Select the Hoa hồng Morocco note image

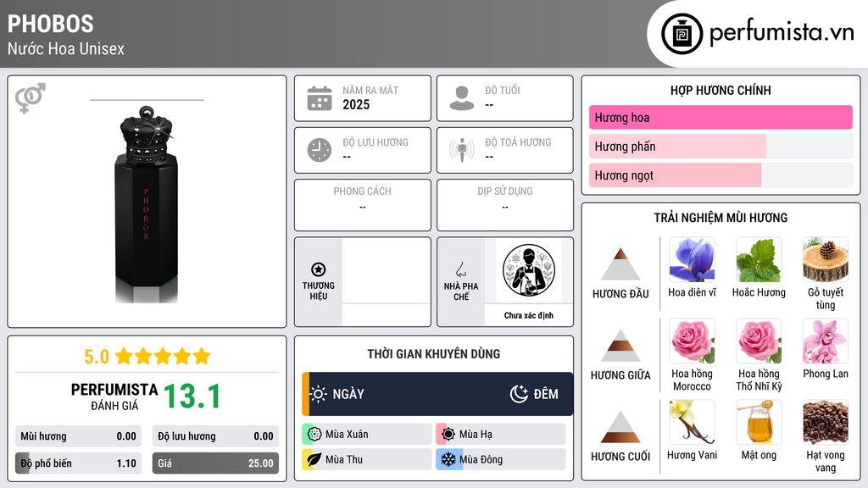pyautogui.click(x=692, y=341)
